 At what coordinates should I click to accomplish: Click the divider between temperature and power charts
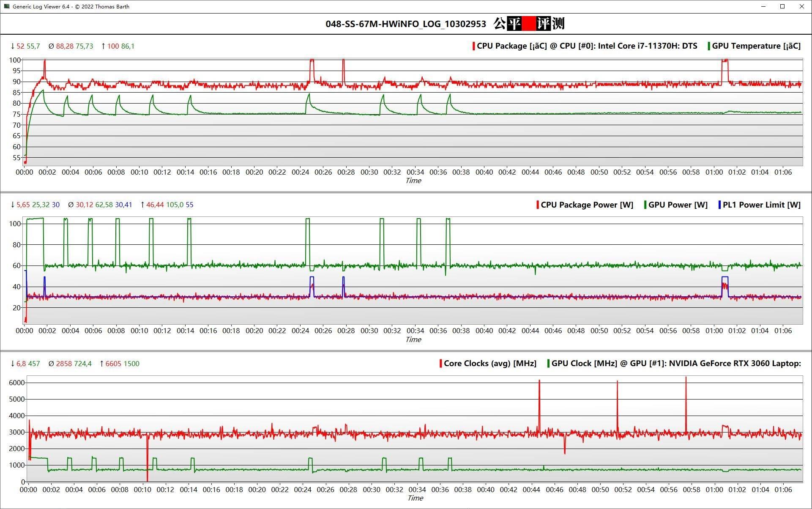[406, 192]
